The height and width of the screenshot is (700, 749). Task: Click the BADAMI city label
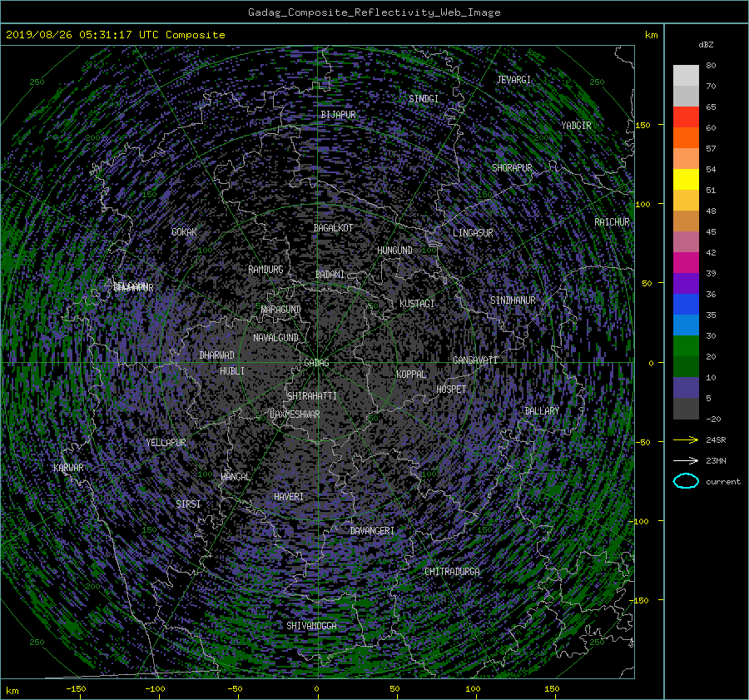330,275
